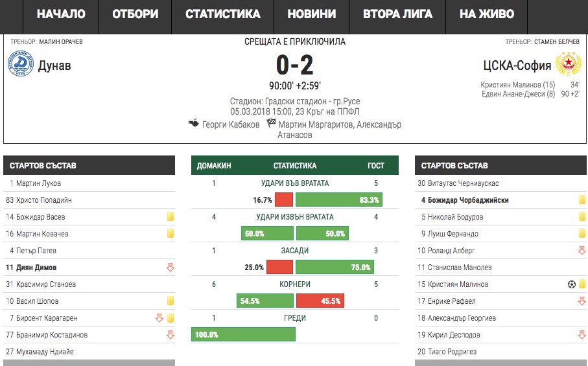Screen dimensions: 588x366
Task: Click the green 83.3% shots-on-target bar
Action: tap(338, 200)
